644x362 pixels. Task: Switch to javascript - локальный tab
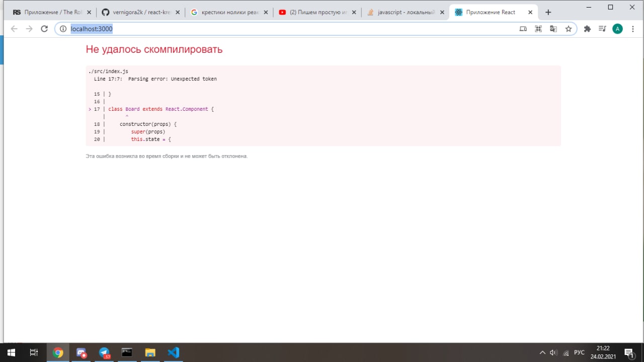click(405, 12)
